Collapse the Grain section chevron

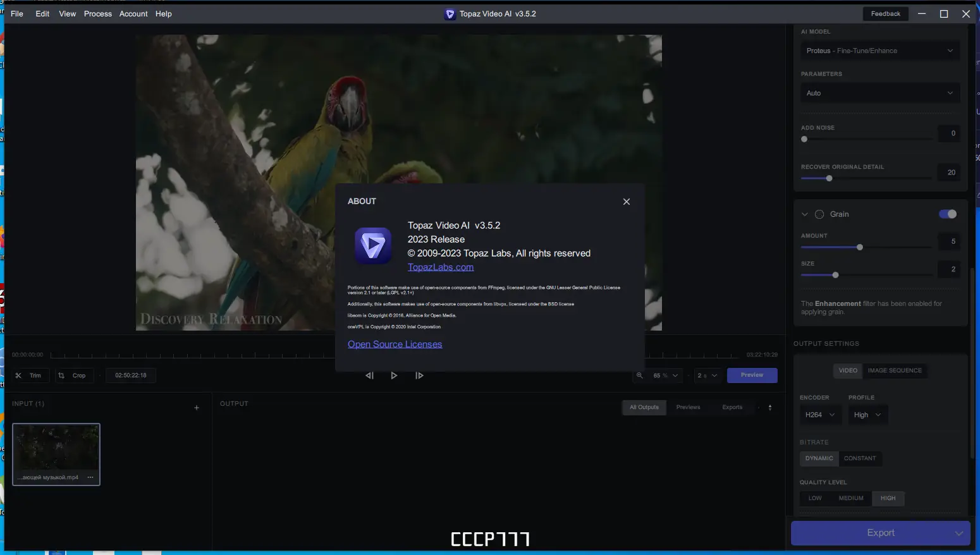click(x=805, y=214)
